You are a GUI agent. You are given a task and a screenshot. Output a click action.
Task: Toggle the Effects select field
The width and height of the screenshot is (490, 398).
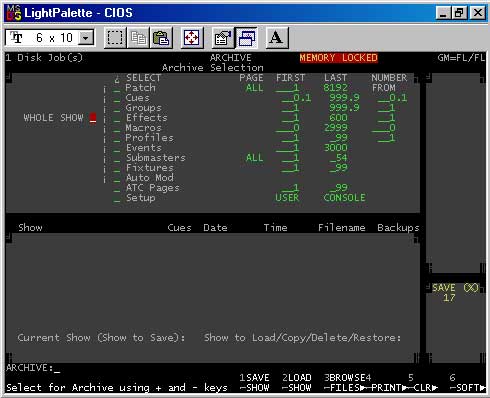point(117,119)
